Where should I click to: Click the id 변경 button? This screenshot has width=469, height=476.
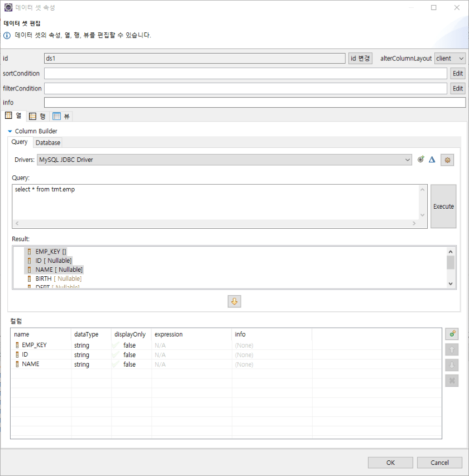click(x=360, y=59)
